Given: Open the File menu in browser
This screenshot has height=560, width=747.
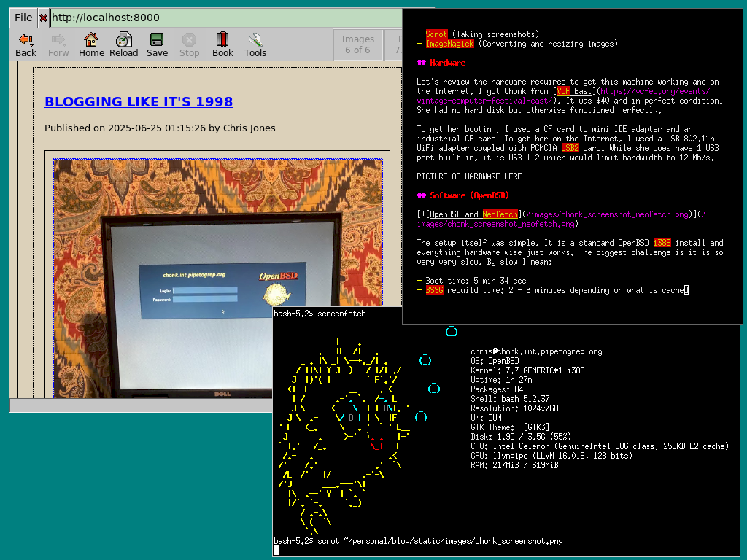Looking at the screenshot, I should (23, 17).
